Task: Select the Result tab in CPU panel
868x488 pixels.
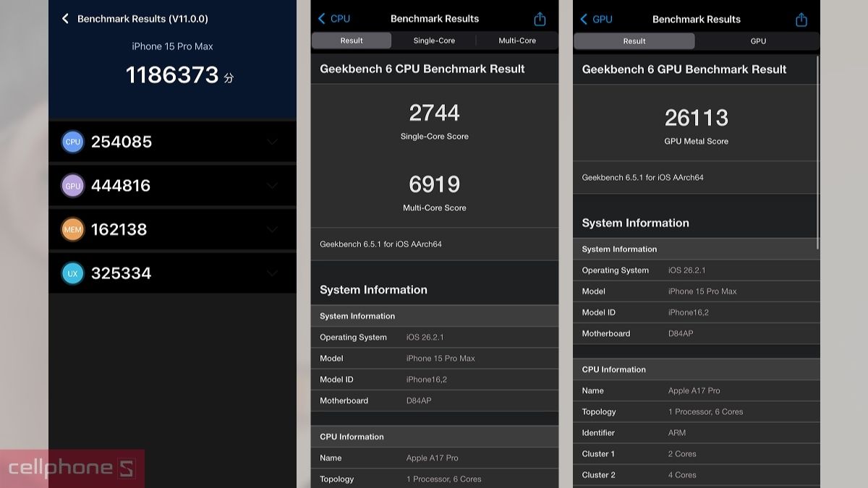Action: [352, 40]
